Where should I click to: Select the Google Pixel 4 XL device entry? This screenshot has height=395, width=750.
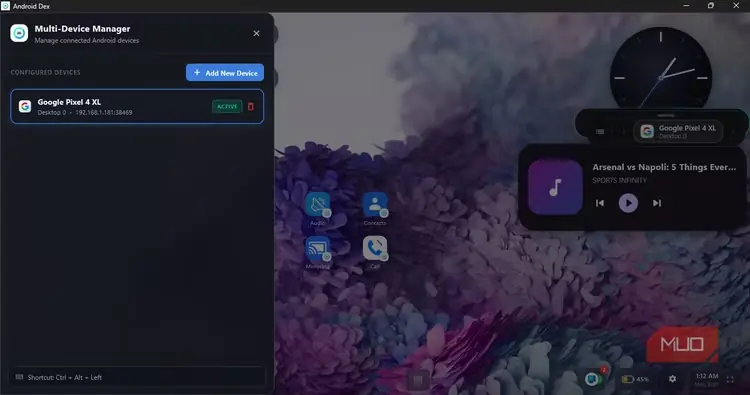137,107
